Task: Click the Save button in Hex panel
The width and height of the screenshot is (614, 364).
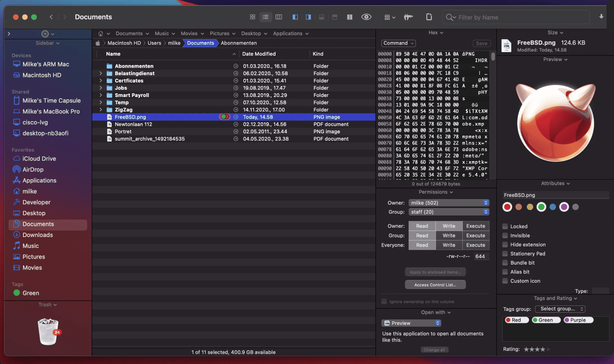Action: pyautogui.click(x=482, y=43)
